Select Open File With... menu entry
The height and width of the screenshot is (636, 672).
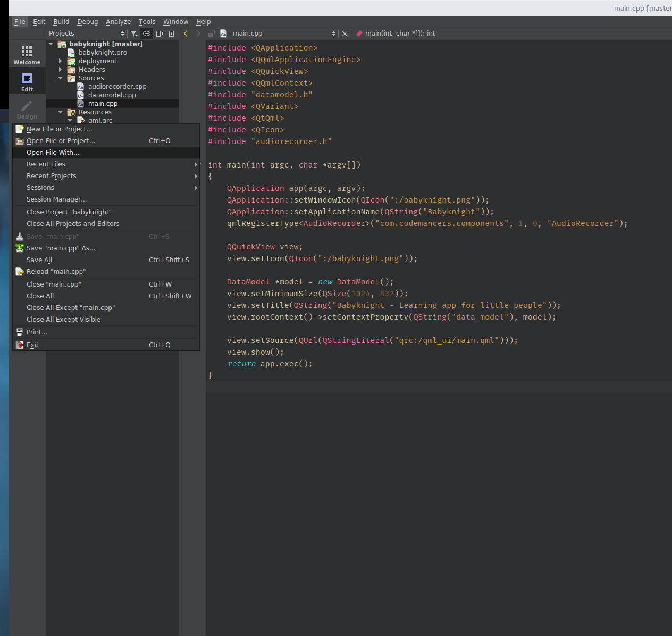53,153
